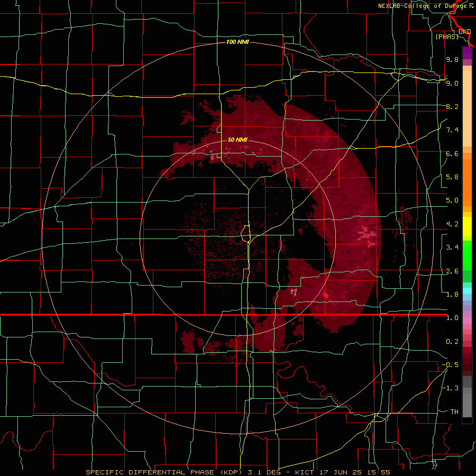Click the 4.2 legend value
Screen dimensions: 476x476
tap(452, 224)
